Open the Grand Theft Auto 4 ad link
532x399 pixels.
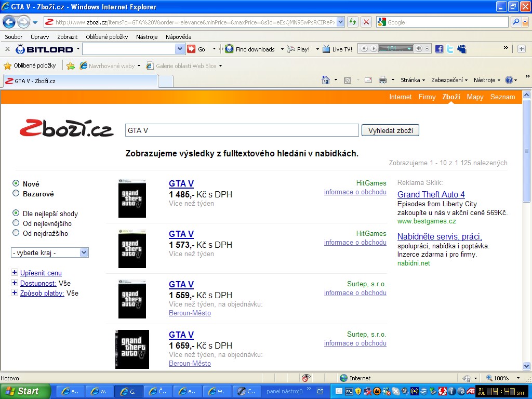coord(431,194)
